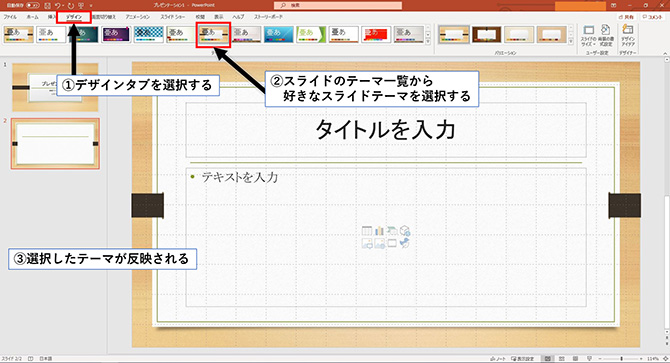Click the Insert Video placeholder icon

tap(392, 243)
